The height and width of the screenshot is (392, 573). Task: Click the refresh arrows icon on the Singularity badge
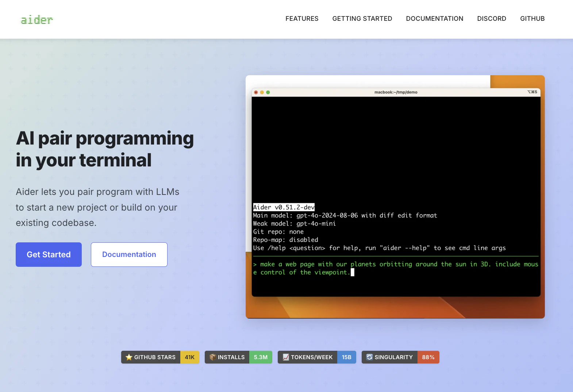point(369,357)
